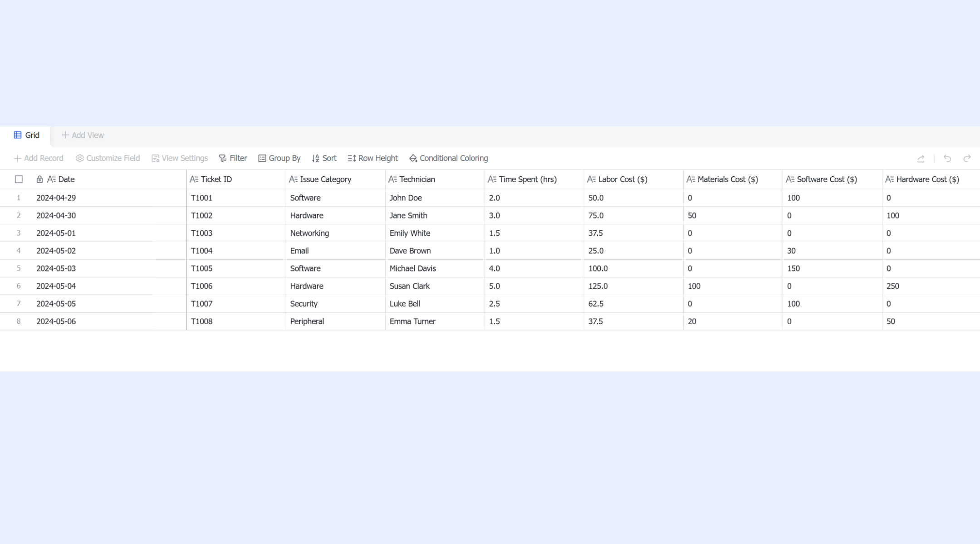This screenshot has height=544, width=980.
Task: Select row number 3
Action: 19,233
